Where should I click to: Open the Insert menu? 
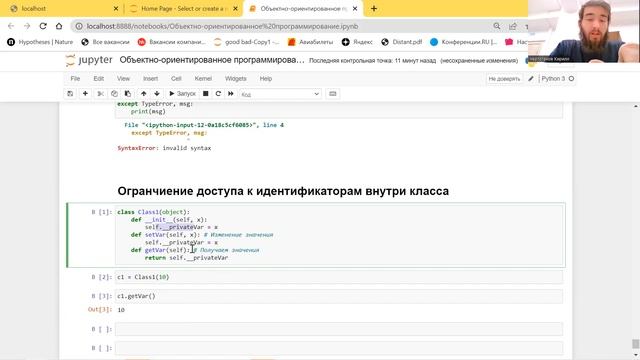coord(150,78)
